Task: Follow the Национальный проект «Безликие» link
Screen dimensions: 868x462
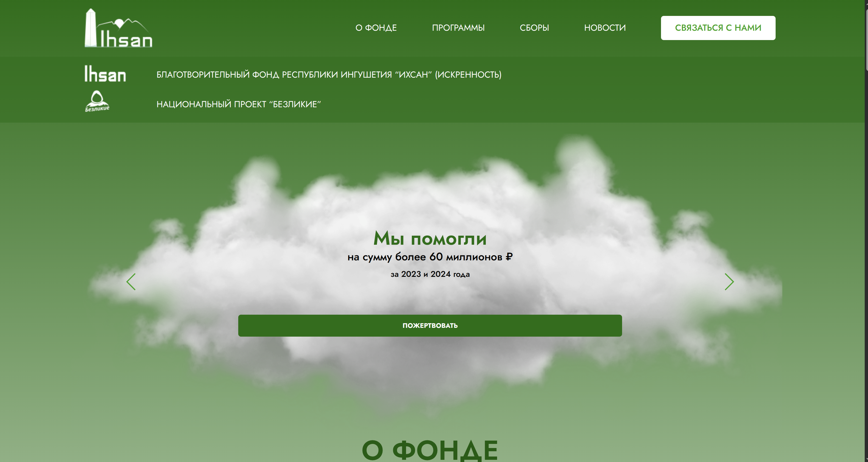Action: [238, 104]
